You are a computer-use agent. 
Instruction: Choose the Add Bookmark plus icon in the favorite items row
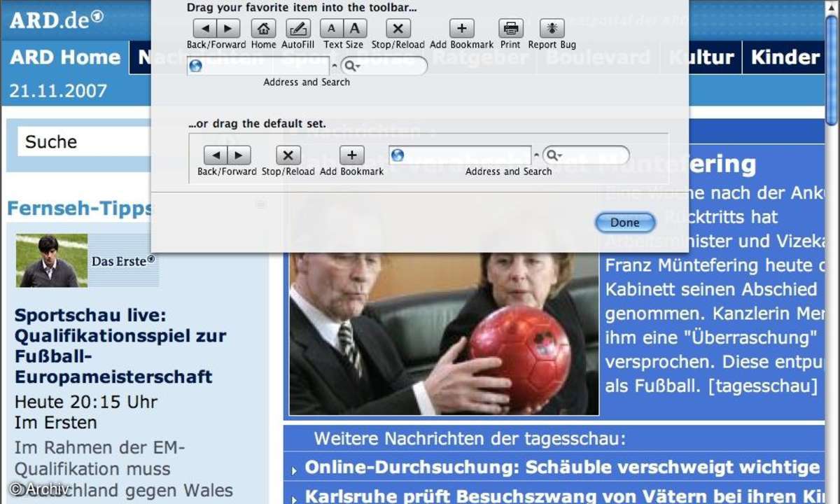(462, 29)
